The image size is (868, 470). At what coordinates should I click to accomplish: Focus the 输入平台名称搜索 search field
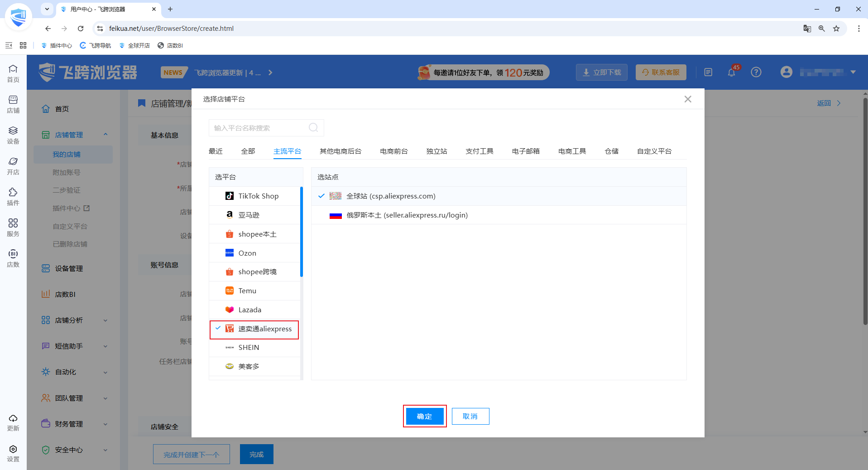click(266, 128)
